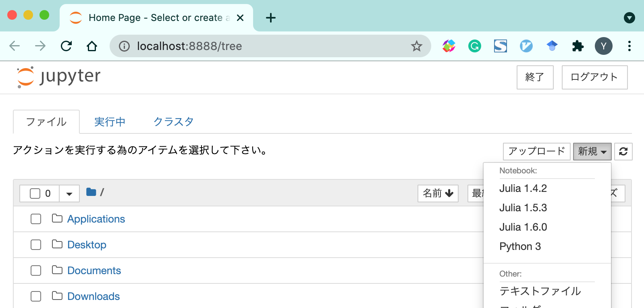Toggle the select-all checkbox
Viewport: 644px width, 308px height.
pyautogui.click(x=35, y=194)
